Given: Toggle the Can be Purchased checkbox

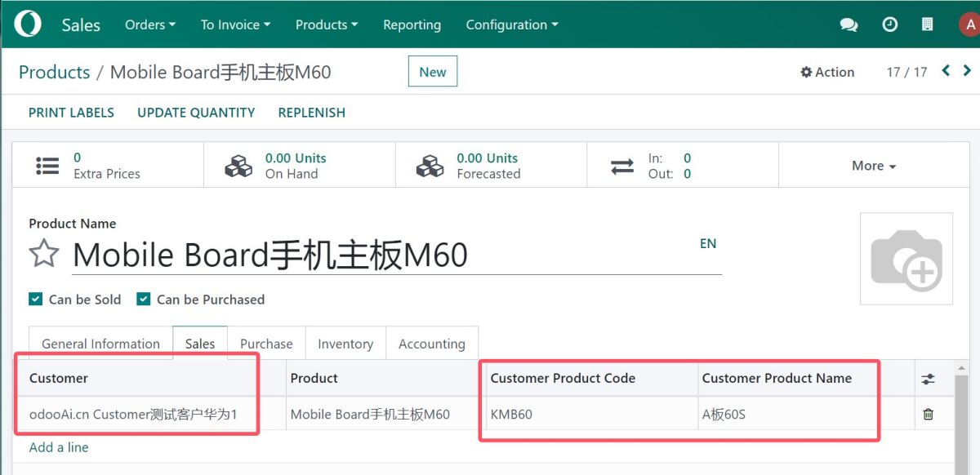Looking at the screenshot, I should click(x=143, y=299).
